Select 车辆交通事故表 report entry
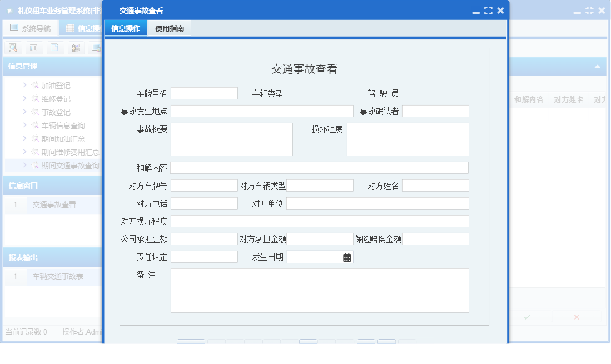Image resolution: width=611 pixels, height=364 pixels. pos(57,276)
